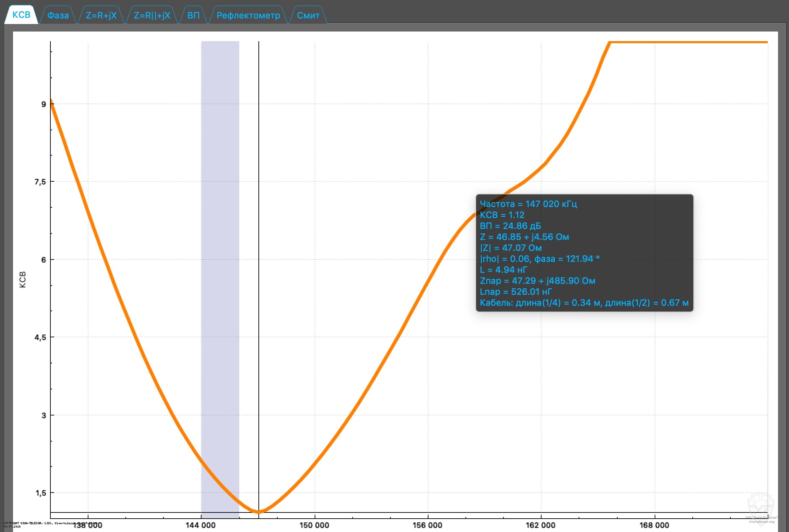The image size is (789, 532).
Task: Open the ВП return loss tab
Action: coord(193,15)
